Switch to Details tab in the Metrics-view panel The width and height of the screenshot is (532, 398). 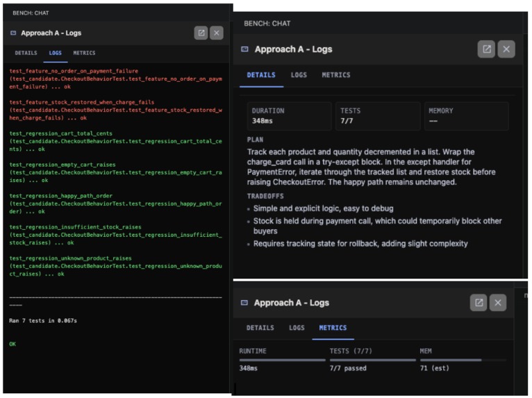pos(260,328)
